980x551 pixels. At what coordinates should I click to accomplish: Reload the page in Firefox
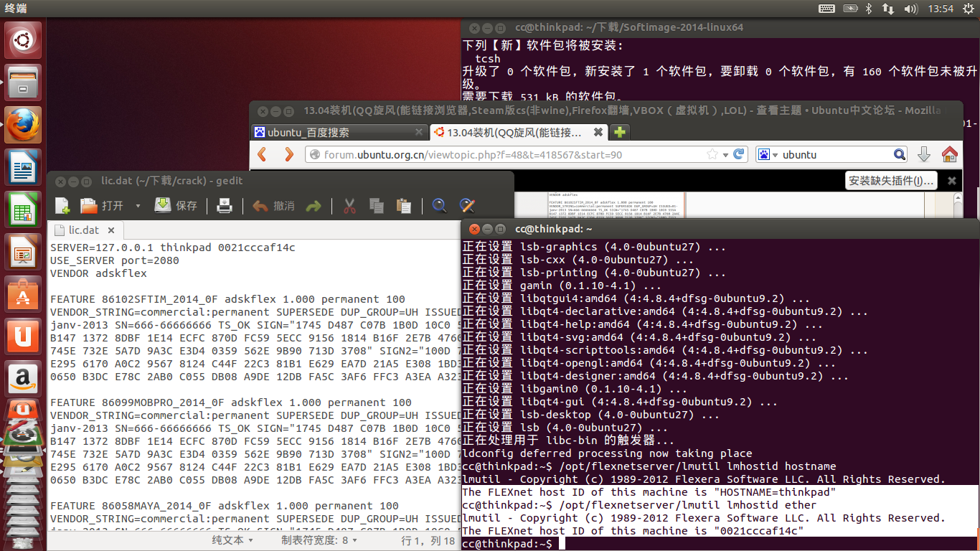[x=739, y=154]
